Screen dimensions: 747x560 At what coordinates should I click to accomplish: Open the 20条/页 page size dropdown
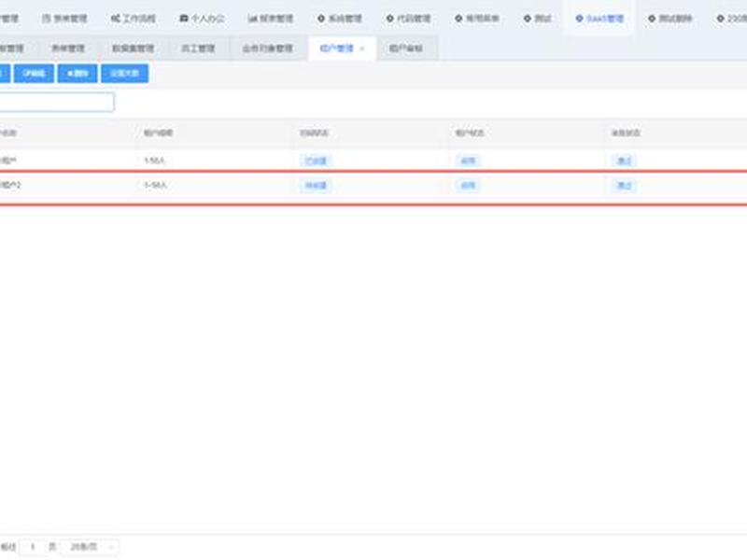click(89, 547)
